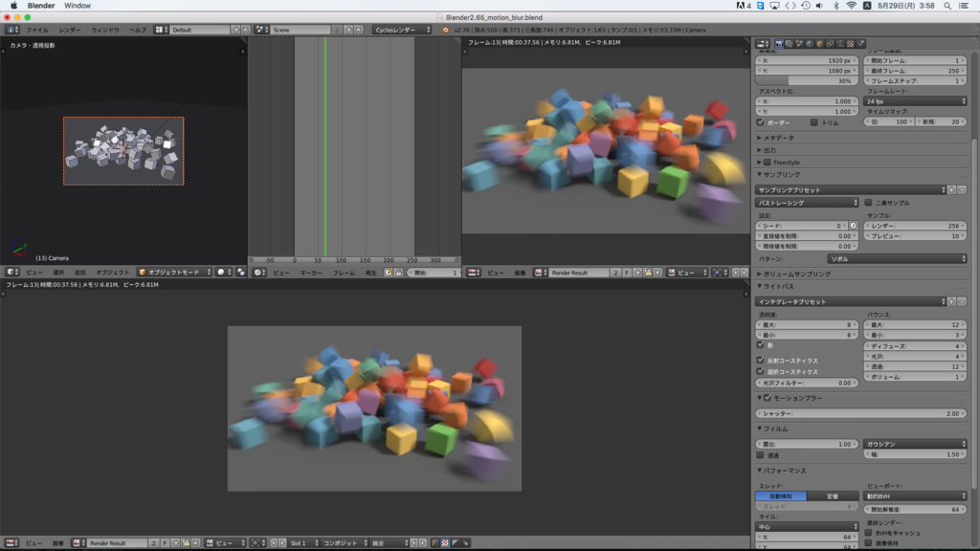This screenshot has height=551, width=980.
Task: Open the Scene properties tab icon
Action: click(x=799, y=44)
